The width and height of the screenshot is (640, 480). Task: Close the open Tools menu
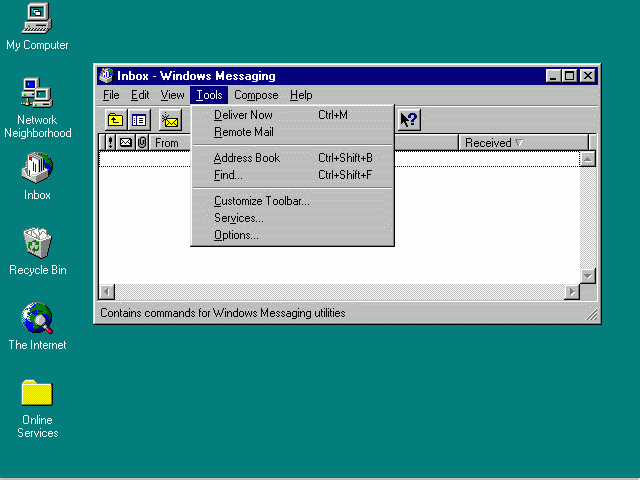tap(209, 95)
